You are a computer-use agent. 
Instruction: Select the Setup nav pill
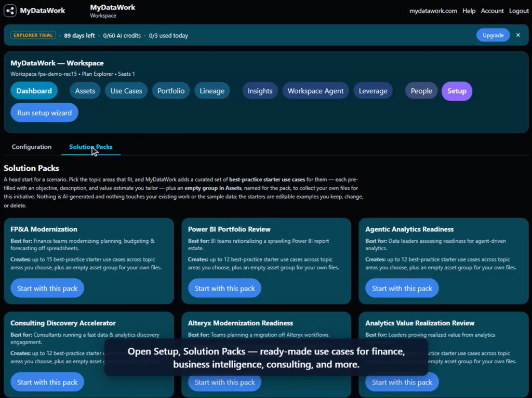pyautogui.click(x=457, y=91)
